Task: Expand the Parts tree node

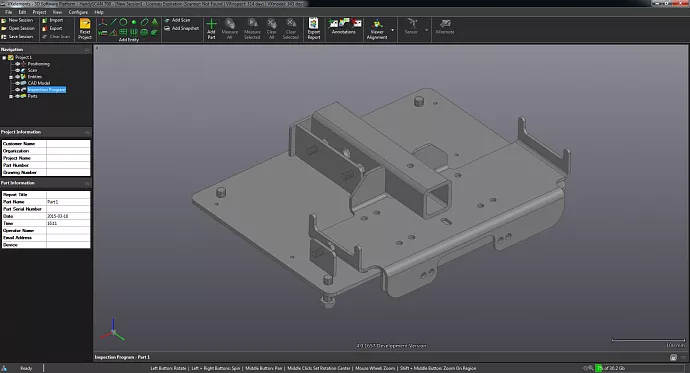Action: pos(11,96)
